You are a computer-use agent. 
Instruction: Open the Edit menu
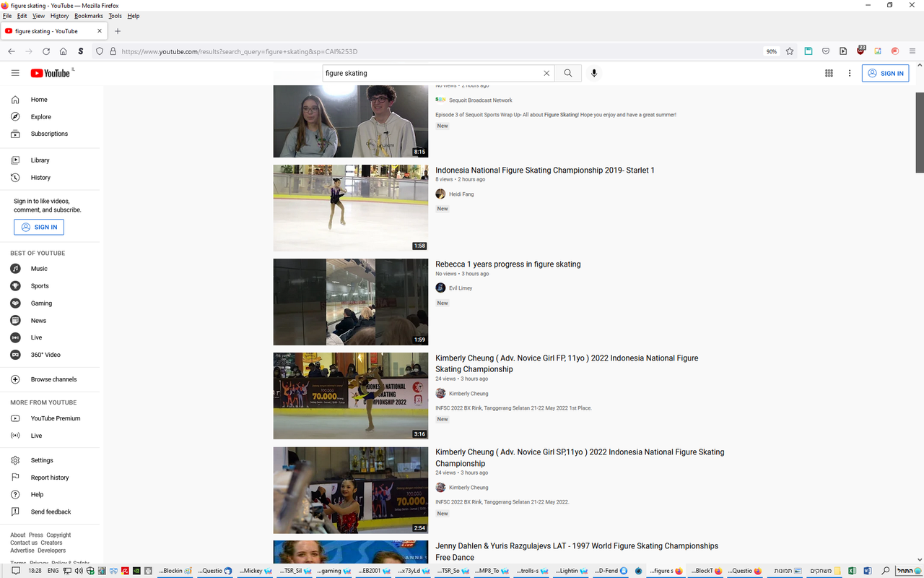22,16
